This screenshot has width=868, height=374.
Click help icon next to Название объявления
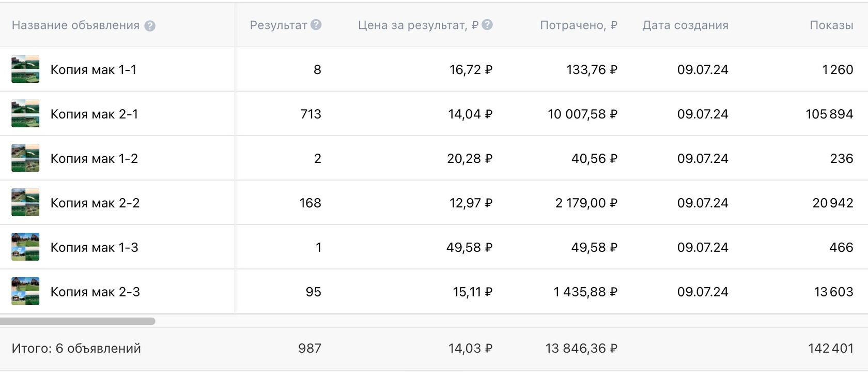150,26
